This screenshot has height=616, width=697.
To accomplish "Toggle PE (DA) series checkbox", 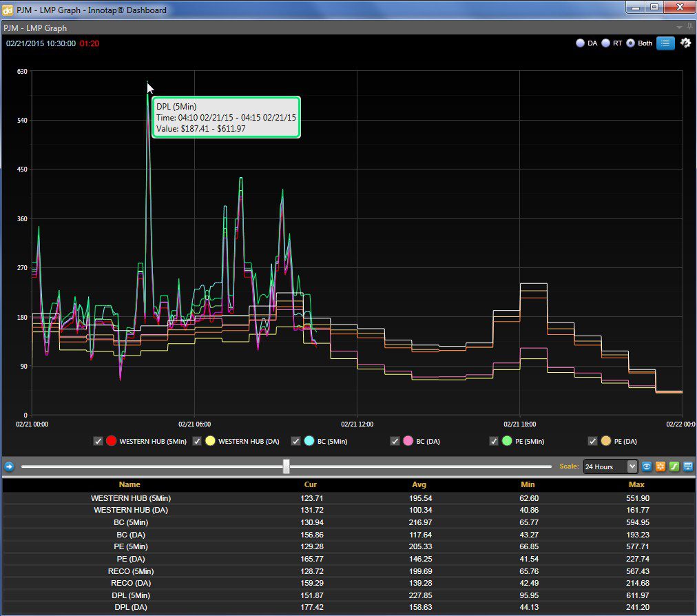I will point(592,441).
